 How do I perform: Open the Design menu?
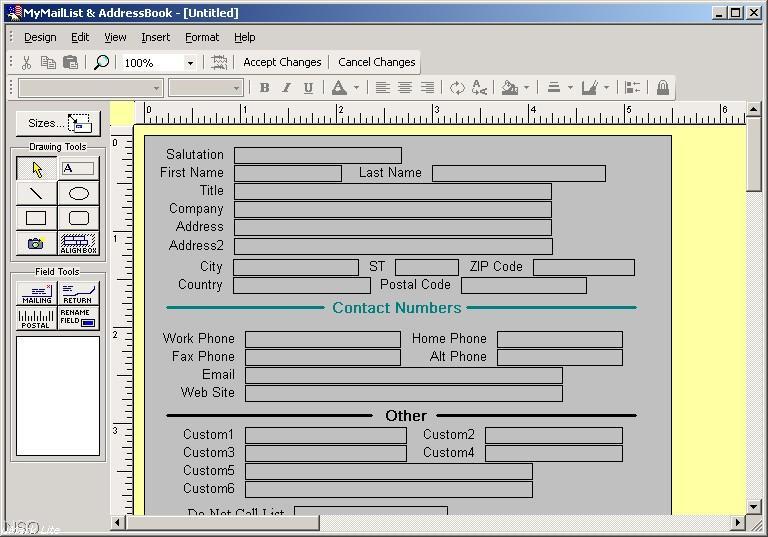(x=40, y=37)
